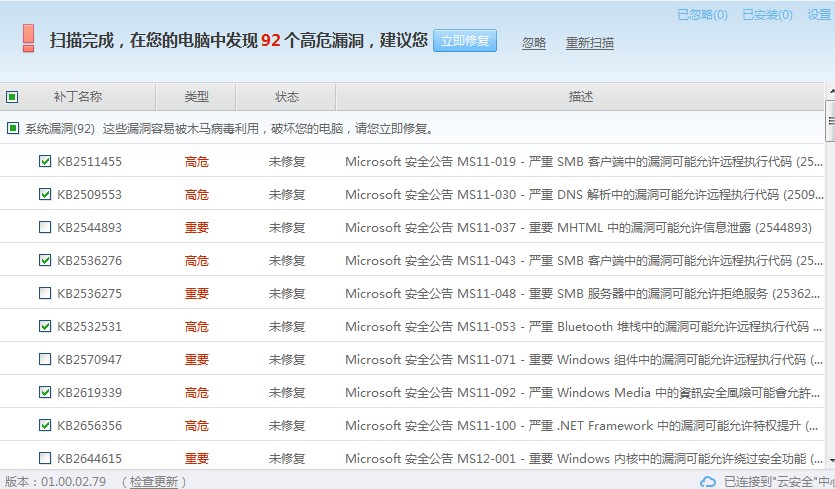835x489 pixels.
Task: Click the MS11-037 MHTML description text
Action: point(578,227)
